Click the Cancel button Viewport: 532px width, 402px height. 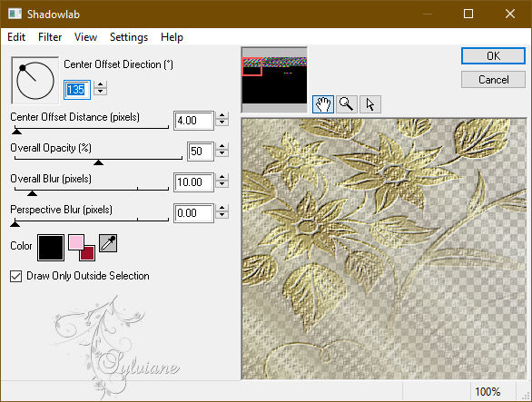(x=493, y=80)
